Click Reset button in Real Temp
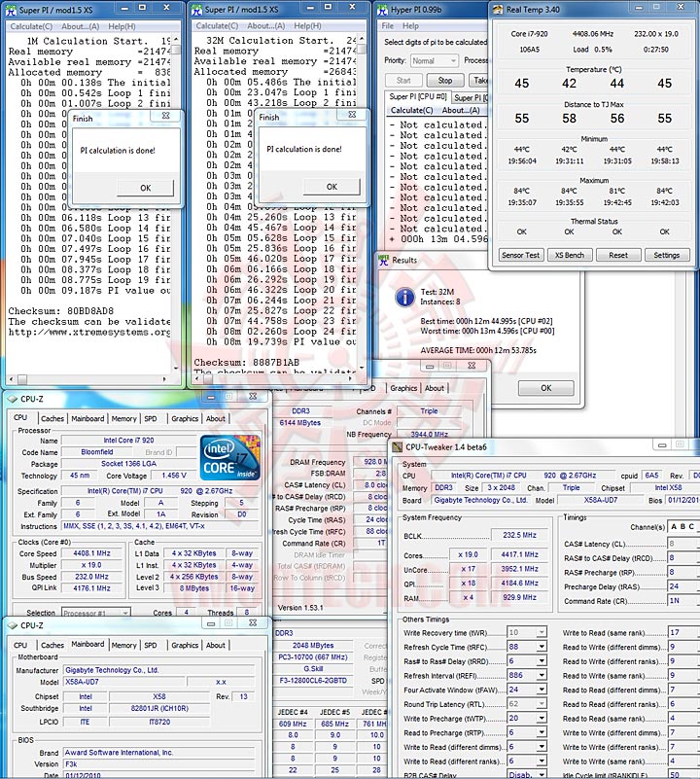This screenshot has height=779, width=700. (x=618, y=255)
